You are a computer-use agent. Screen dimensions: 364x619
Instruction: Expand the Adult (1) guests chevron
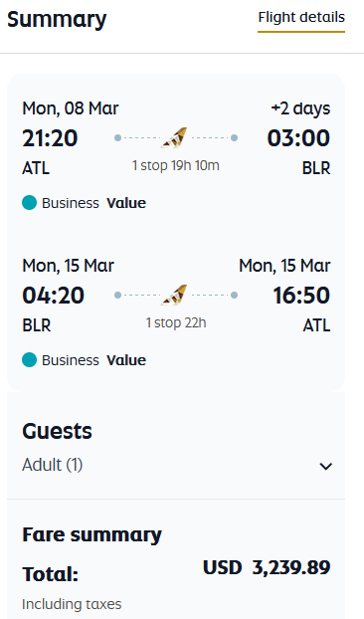pos(326,466)
